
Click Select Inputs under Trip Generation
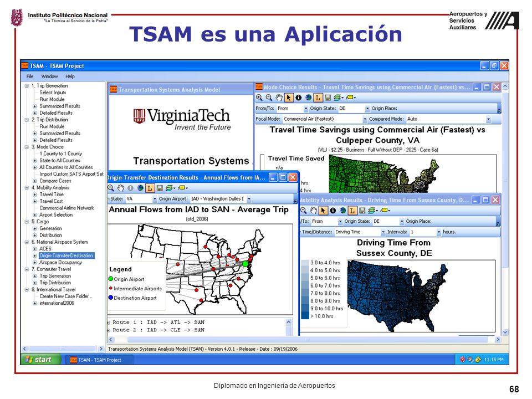53,93
